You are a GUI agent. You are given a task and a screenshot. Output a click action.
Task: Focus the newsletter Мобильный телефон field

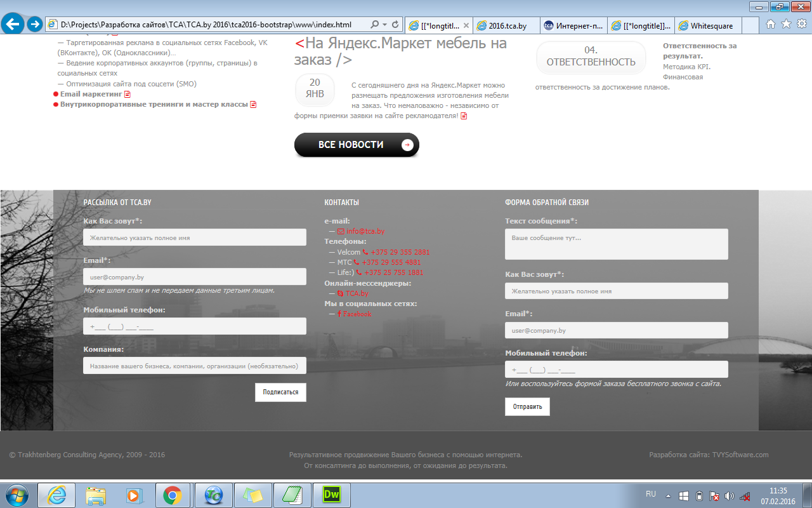[x=195, y=326]
